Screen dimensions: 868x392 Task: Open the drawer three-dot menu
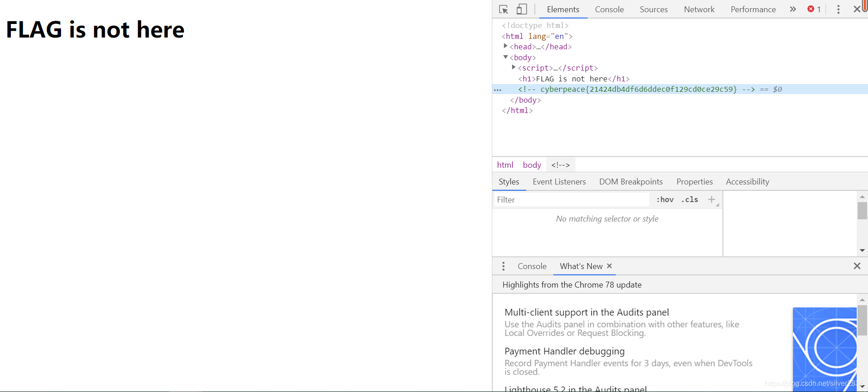coord(503,266)
